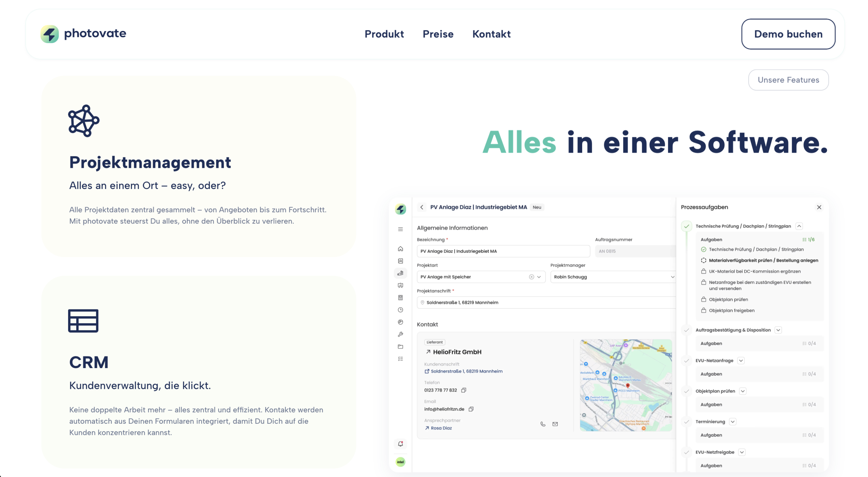
Task: Click the notification bell icon
Action: (x=400, y=444)
